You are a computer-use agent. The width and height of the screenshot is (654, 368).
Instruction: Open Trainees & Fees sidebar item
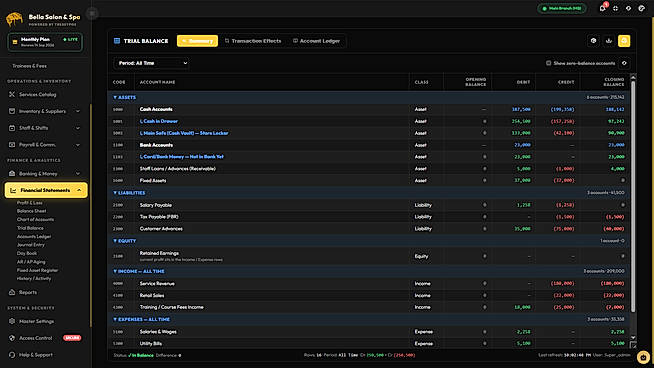(x=29, y=66)
